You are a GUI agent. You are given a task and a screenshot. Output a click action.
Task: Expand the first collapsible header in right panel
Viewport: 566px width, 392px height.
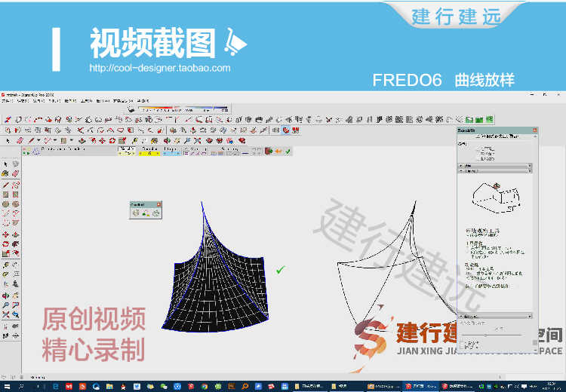495,166
